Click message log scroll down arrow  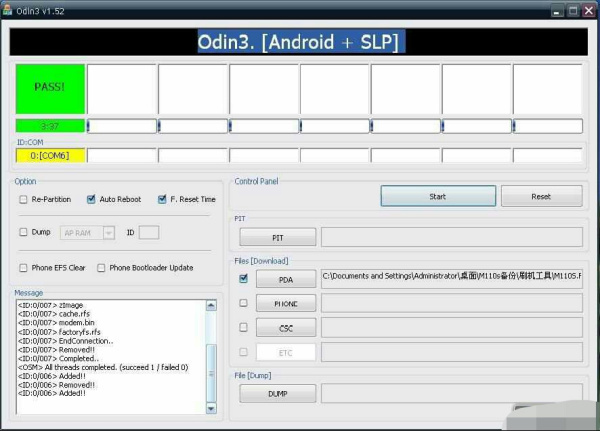coord(211,408)
